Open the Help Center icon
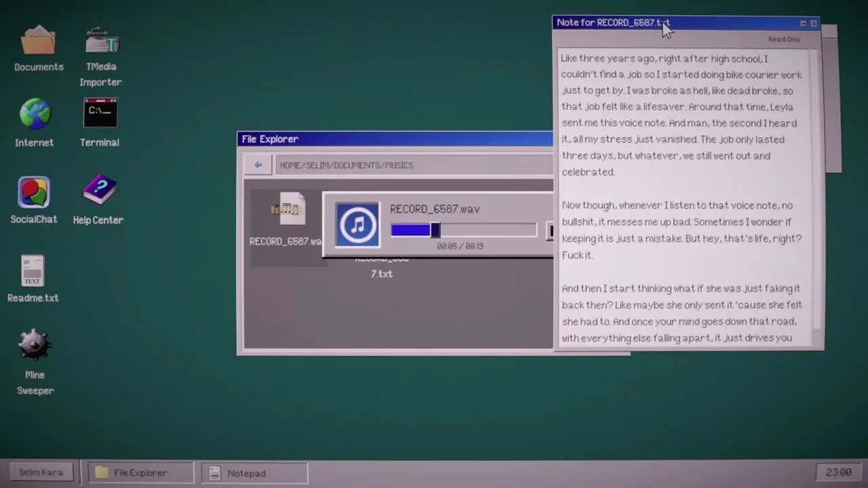868x488 pixels. (x=98, y=201)
